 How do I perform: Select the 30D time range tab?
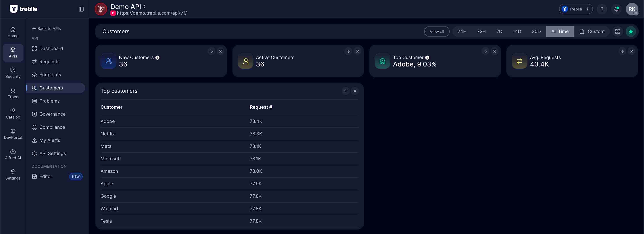click(x=536, y=31)
